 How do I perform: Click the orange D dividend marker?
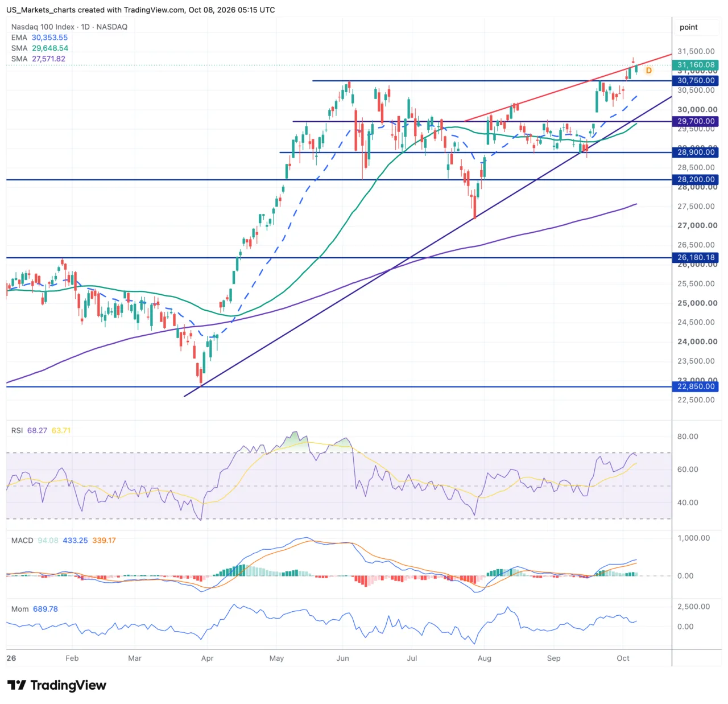(x=648, y=71)
